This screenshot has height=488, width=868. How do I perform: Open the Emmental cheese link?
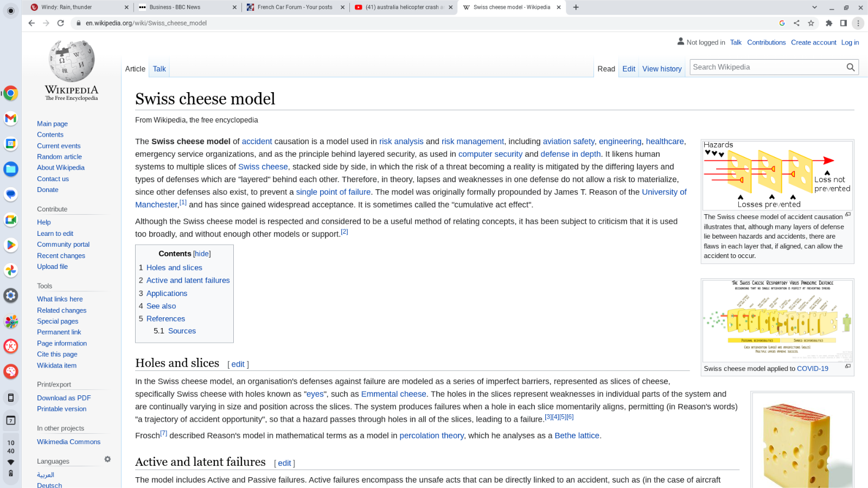(394, 394)
